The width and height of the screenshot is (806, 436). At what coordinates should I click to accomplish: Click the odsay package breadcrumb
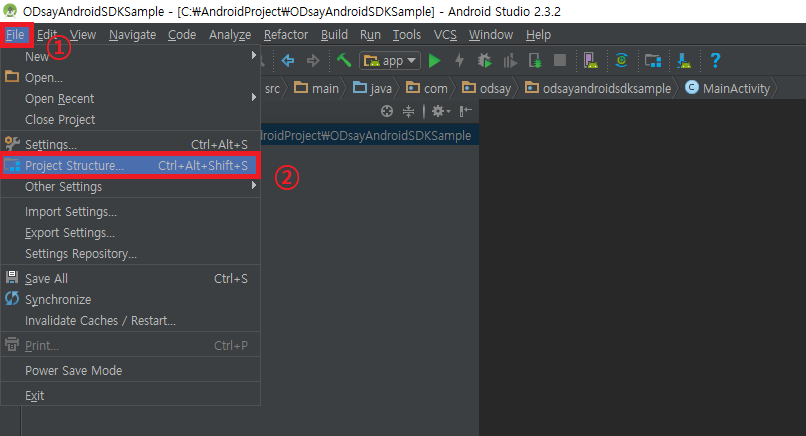pos(486,88)
